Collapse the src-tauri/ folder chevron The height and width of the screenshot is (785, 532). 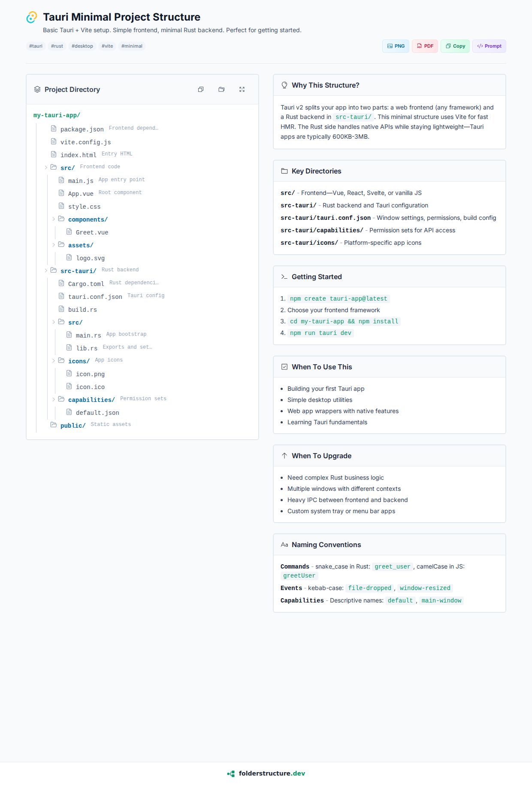[x=46, y=271]
